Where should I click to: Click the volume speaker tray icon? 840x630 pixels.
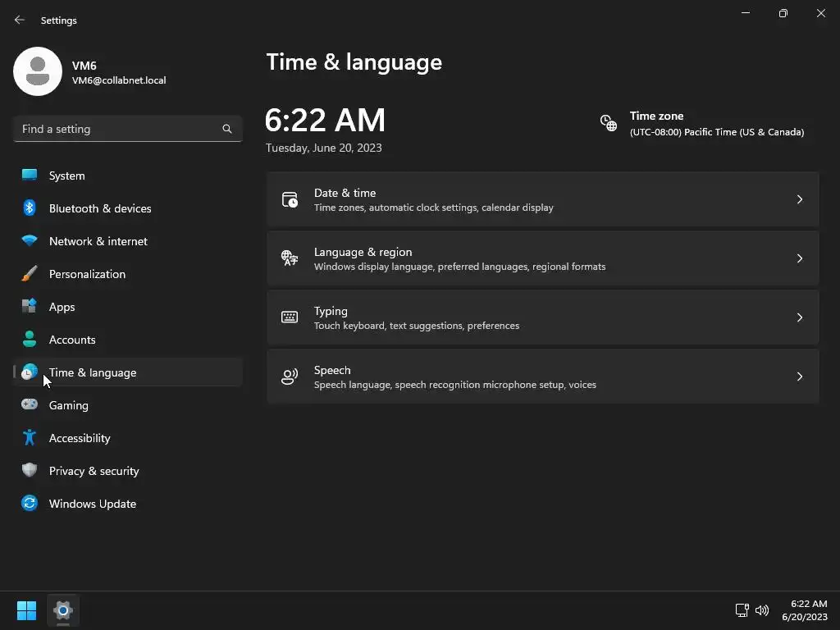click(762, 610)
